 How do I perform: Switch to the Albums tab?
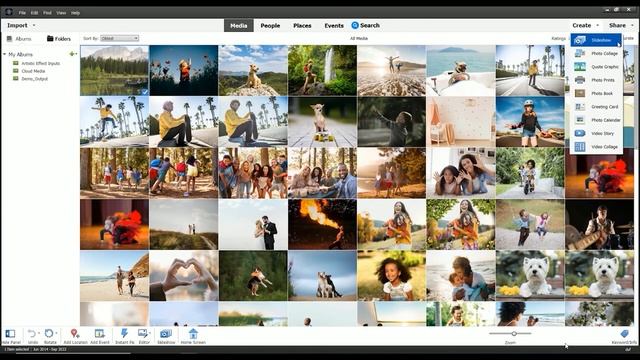coord(19,39)
